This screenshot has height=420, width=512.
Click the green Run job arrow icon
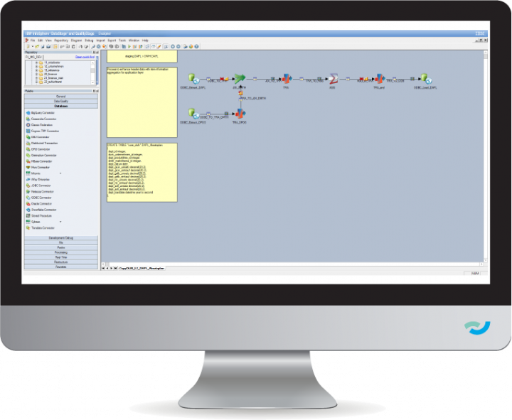pyautogui.click(x=129, y=47)
